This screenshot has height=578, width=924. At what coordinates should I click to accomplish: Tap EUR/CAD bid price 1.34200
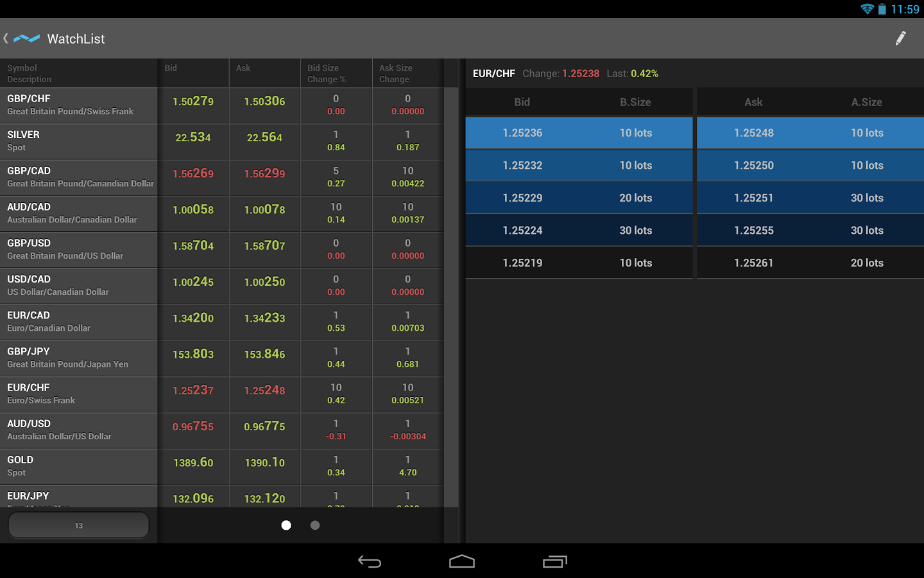[193, 318]
